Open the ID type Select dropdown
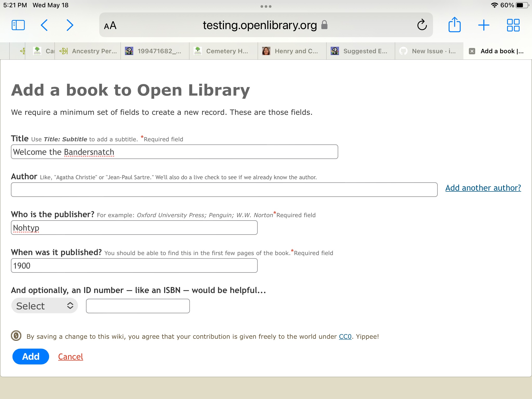532x399 pixels. click(x=45, y=306)
